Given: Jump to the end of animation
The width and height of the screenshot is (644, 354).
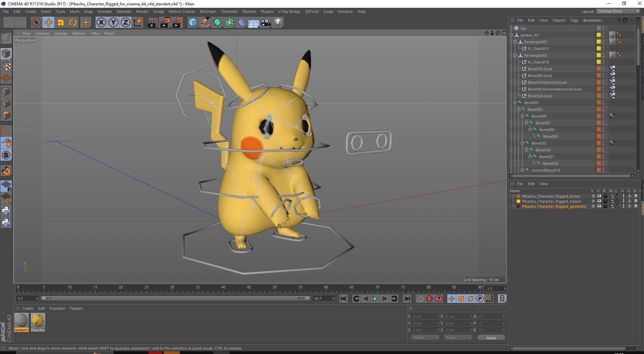Looking at the screenshot, I should [x=407, y=299].
